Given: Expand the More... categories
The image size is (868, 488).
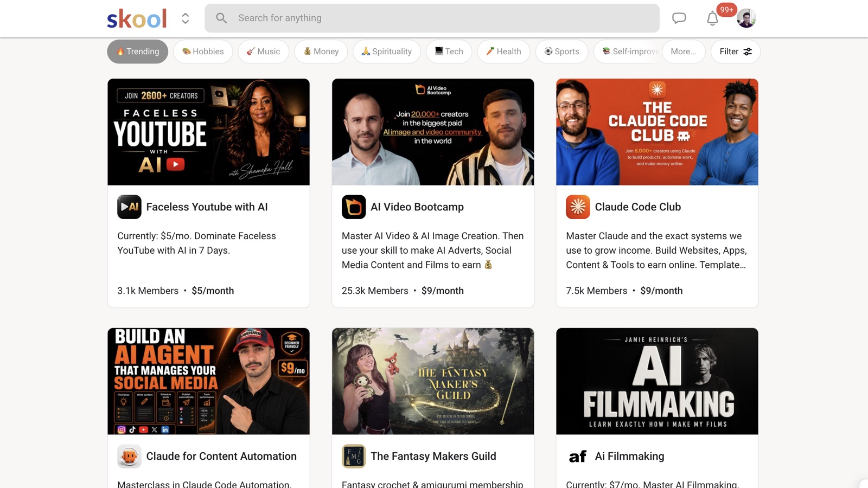Looking at the screenshot, I should (684, 52).
